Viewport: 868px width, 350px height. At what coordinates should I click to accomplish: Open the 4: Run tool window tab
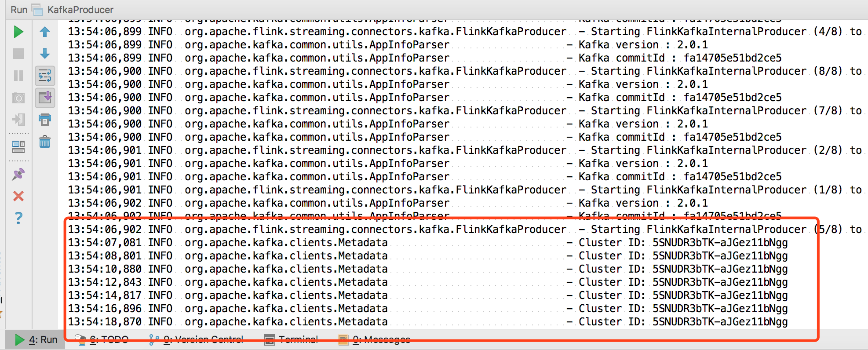(x=36, y=339)
